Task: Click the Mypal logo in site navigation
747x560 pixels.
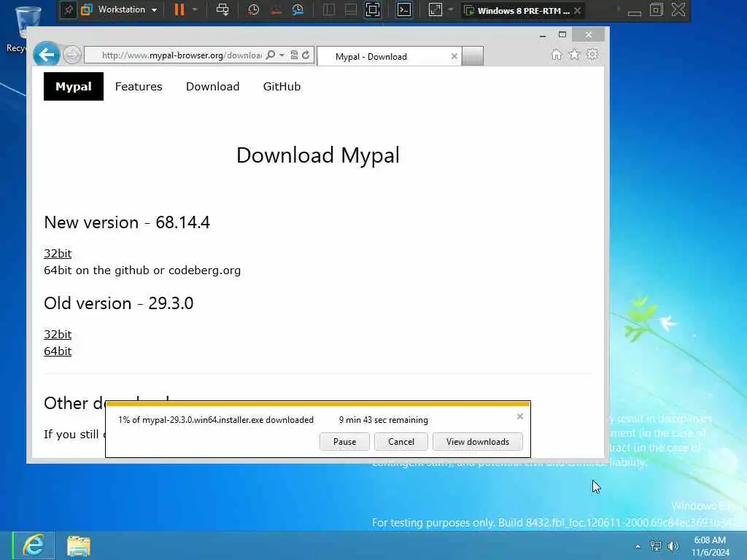Action: pos(74,86)
